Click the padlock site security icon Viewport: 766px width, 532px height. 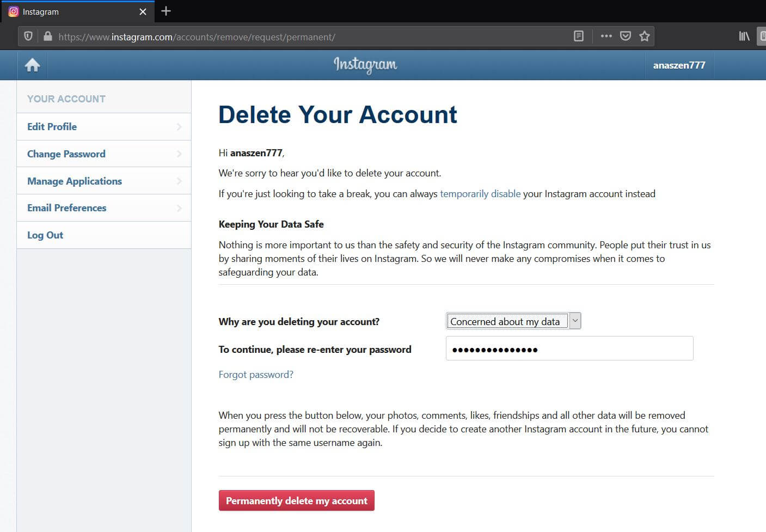click(x=48, y=36)
